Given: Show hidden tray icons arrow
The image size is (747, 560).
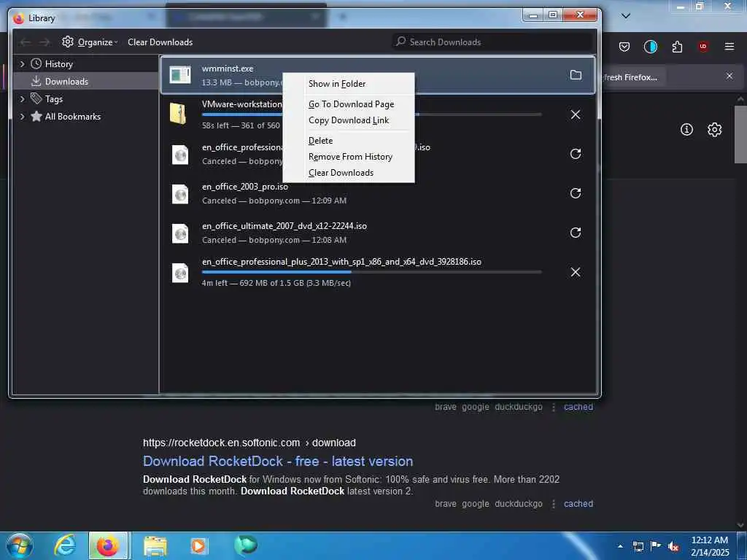Looking at the screenshot, I should [x=620, y=546].
